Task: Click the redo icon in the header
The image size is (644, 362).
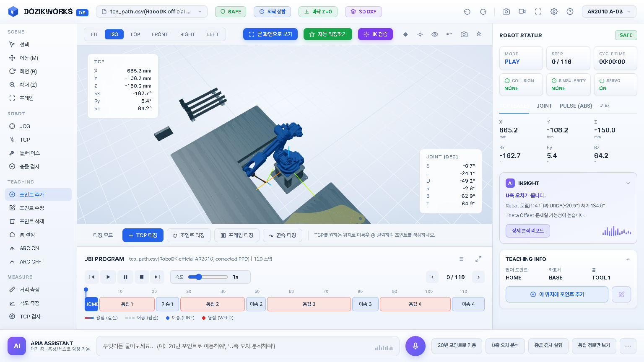Action: tap(483, 12)
